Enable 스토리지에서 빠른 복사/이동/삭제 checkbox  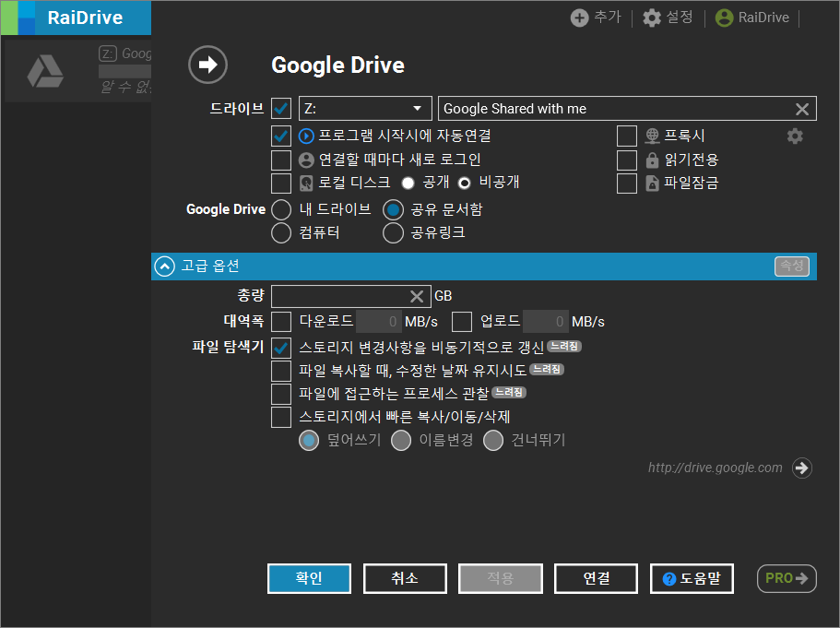(281, 418)
